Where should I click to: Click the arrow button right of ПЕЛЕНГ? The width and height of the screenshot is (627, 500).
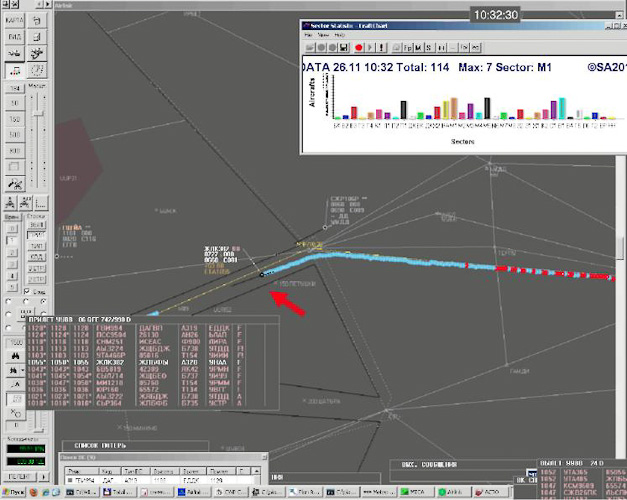(43, 476)
